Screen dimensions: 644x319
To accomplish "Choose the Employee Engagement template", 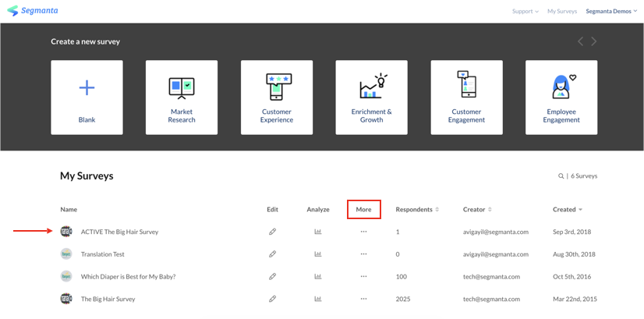I will [x=561, y=97].
